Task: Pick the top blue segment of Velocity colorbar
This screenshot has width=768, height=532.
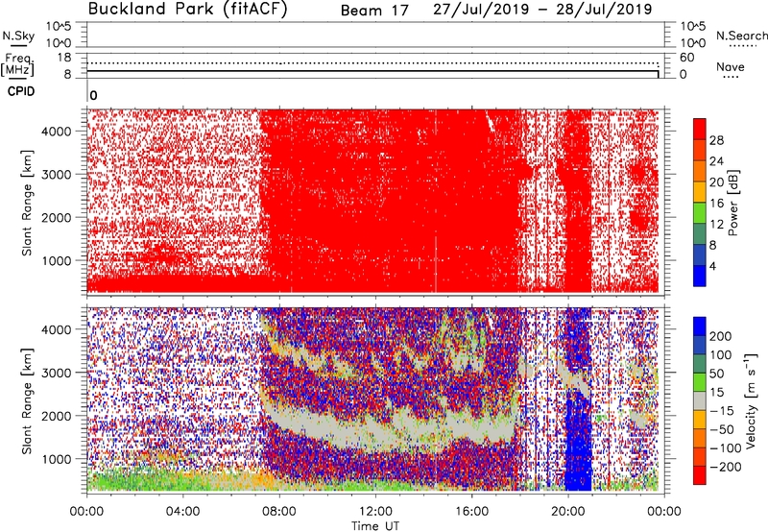Action: tap(700, 326)
